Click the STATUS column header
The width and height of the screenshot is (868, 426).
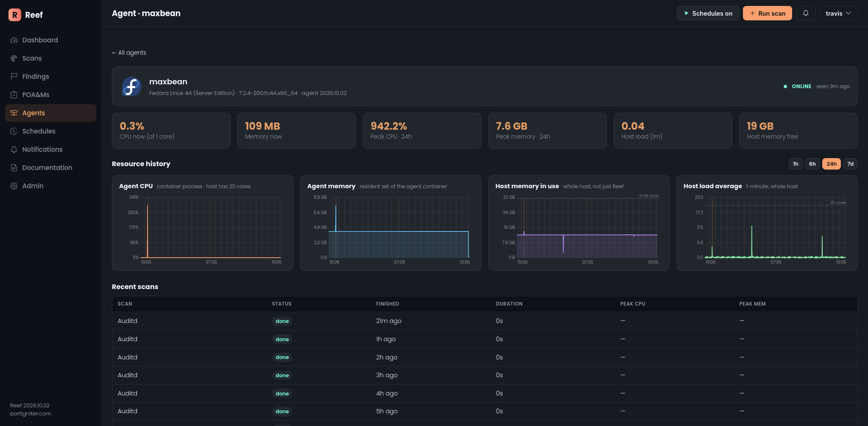[x=282, y=304]
